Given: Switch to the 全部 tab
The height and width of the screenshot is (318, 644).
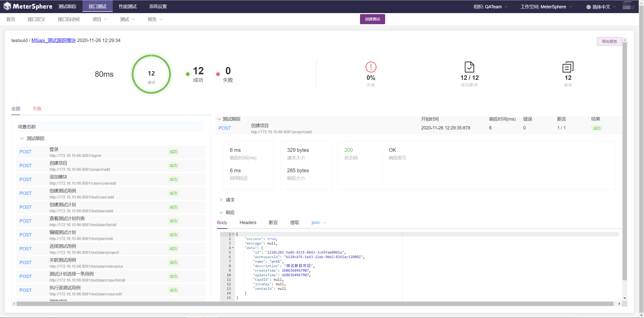Looking at the screenshot, I should (16, 109).
